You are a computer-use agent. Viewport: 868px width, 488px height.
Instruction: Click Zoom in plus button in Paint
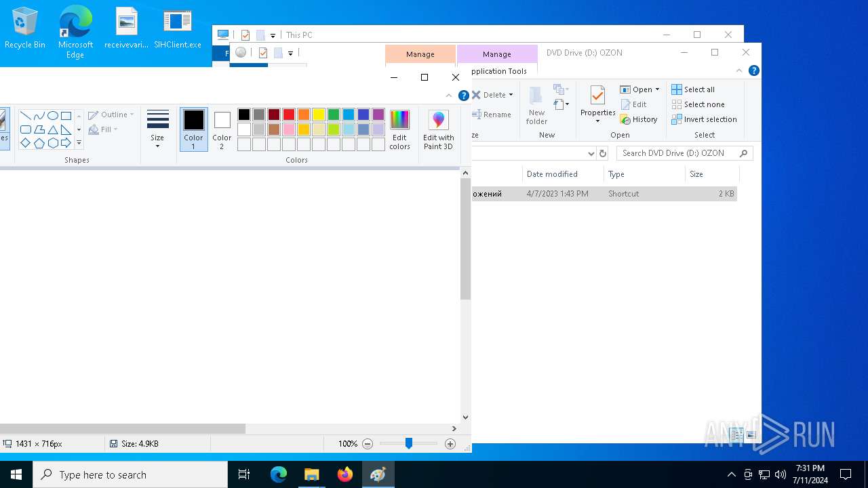tap(450, 444)
